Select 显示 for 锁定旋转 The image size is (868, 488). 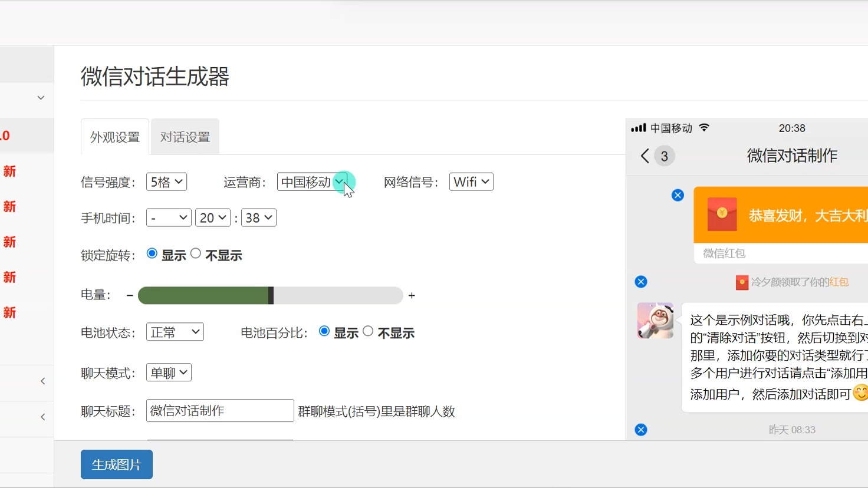(x=152, y=253)
